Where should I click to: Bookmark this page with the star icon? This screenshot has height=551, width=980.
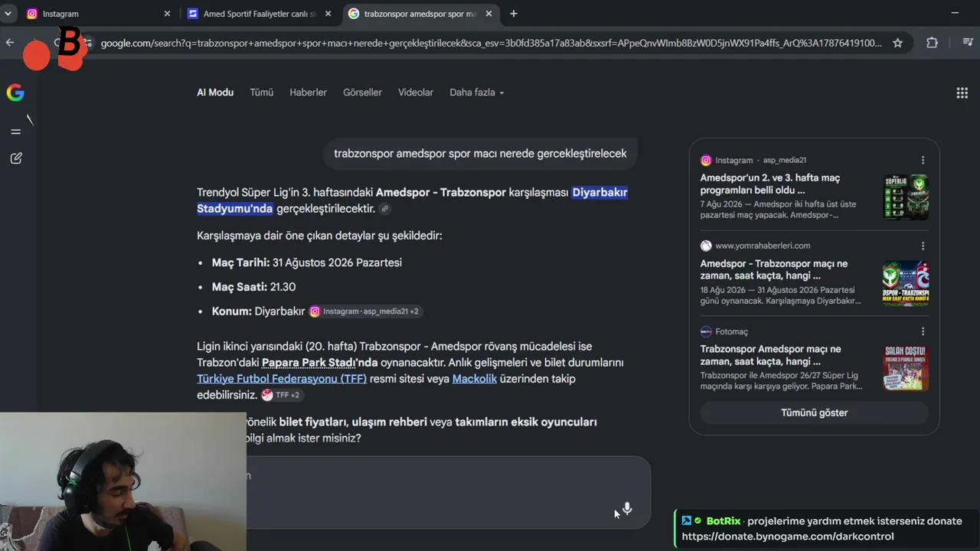(x=898, y=43)
